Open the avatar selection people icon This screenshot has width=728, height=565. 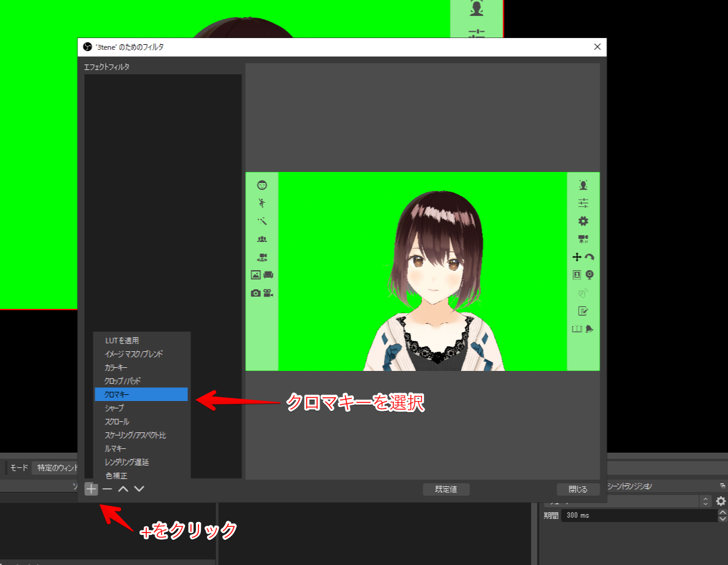(x=262, y=240)
